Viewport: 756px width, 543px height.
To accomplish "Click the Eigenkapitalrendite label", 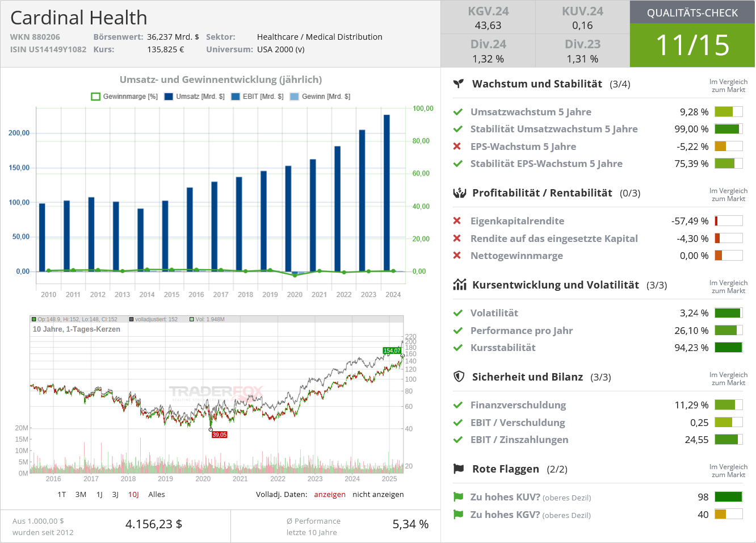I will (517, 221).
